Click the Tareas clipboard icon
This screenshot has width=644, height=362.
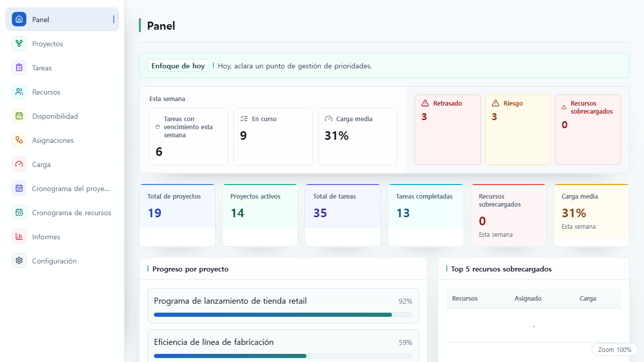(x=19, y=68)
